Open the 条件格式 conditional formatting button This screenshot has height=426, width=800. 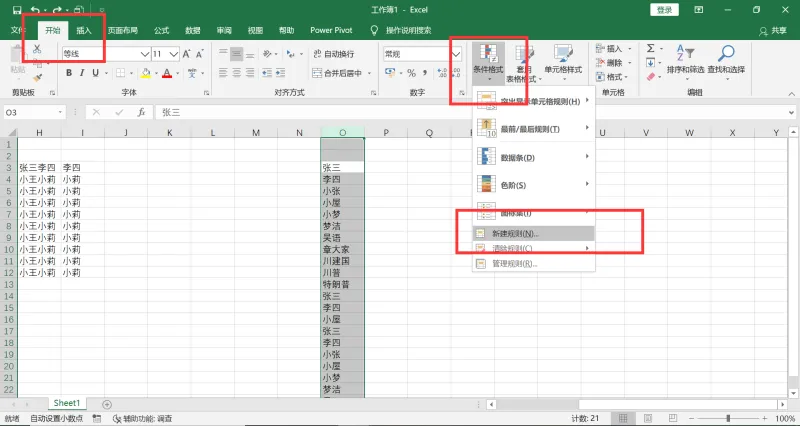pyautogui.click(x=488, y=63)
